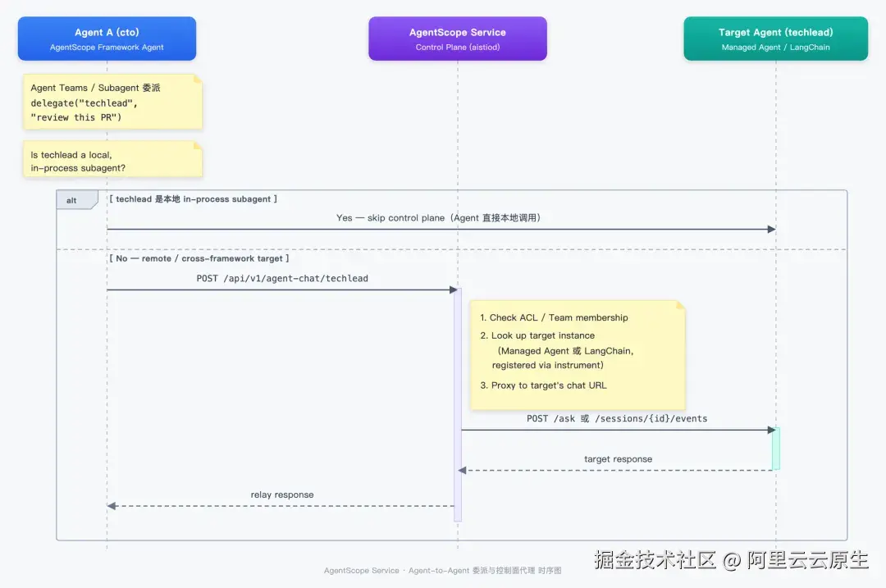The width and height of the screenshot is (886, 588).
Task: Select the 'Managed Agent / LangChain' subtitle
Action: [776, 48]
